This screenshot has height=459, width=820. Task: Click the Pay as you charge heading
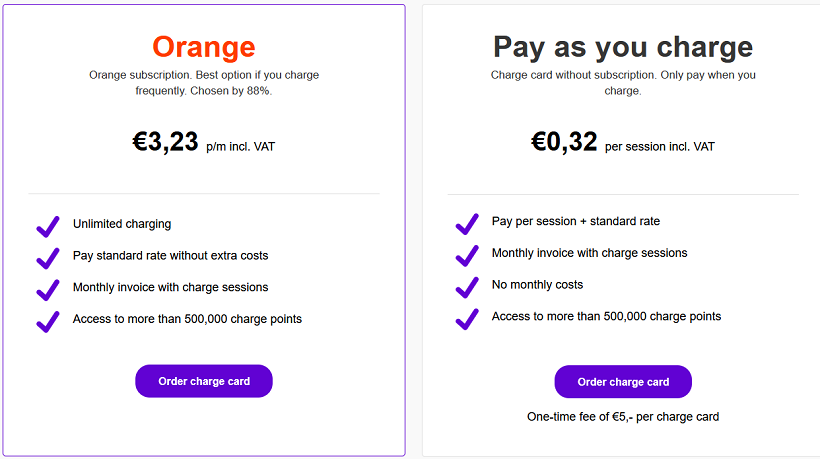click(623, 47)
